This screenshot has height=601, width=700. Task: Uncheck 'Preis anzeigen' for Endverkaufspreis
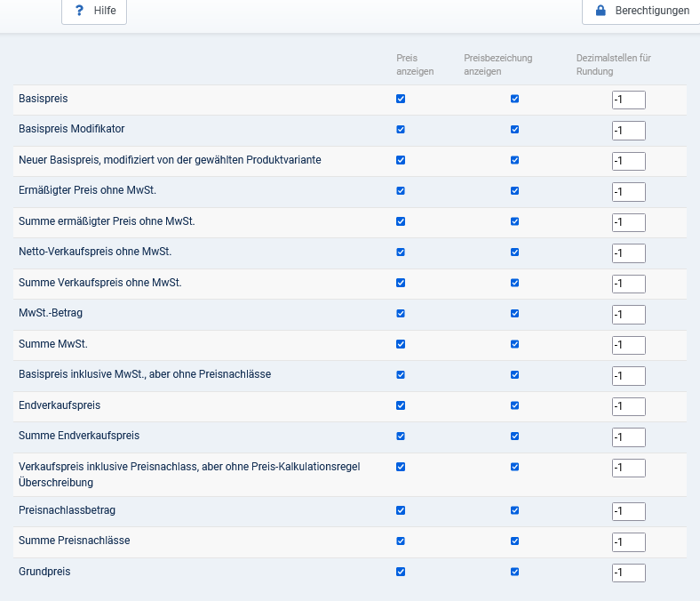(x=401, y=405)
